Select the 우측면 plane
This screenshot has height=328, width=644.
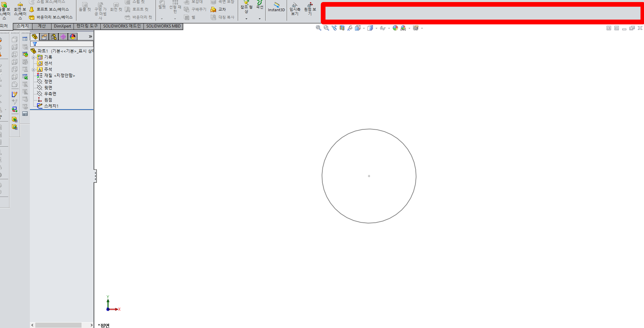[x=47, y=94]
